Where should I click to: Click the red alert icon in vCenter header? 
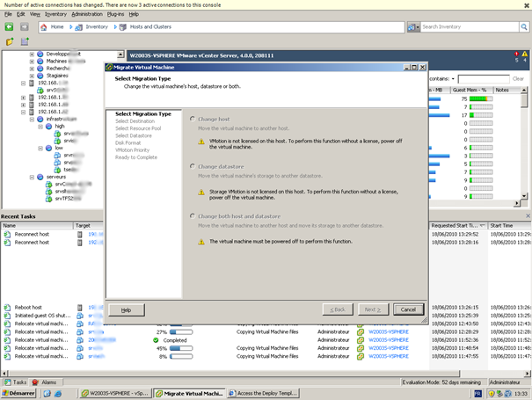click(516, 54)
